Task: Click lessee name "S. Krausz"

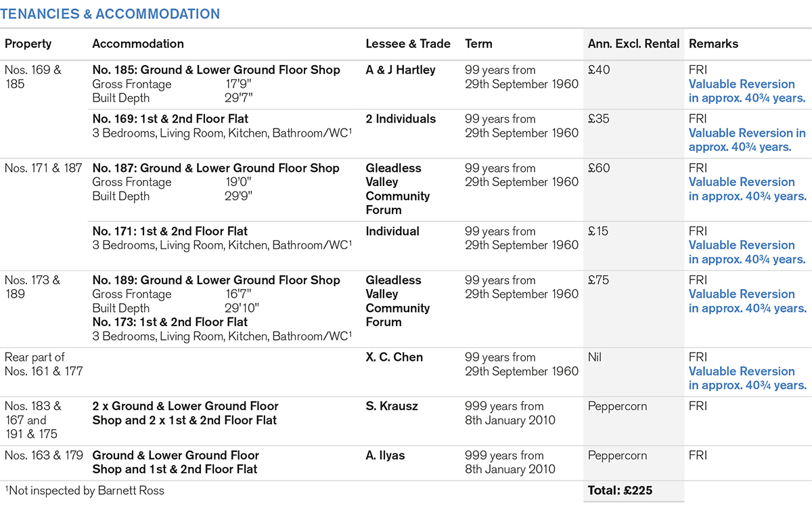Action: tap(392, 407)
